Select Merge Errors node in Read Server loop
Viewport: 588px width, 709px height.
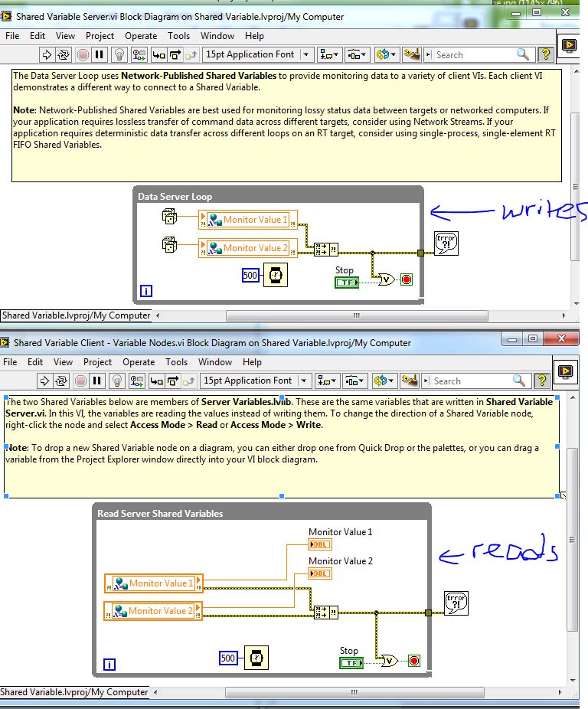coord(325,613)
